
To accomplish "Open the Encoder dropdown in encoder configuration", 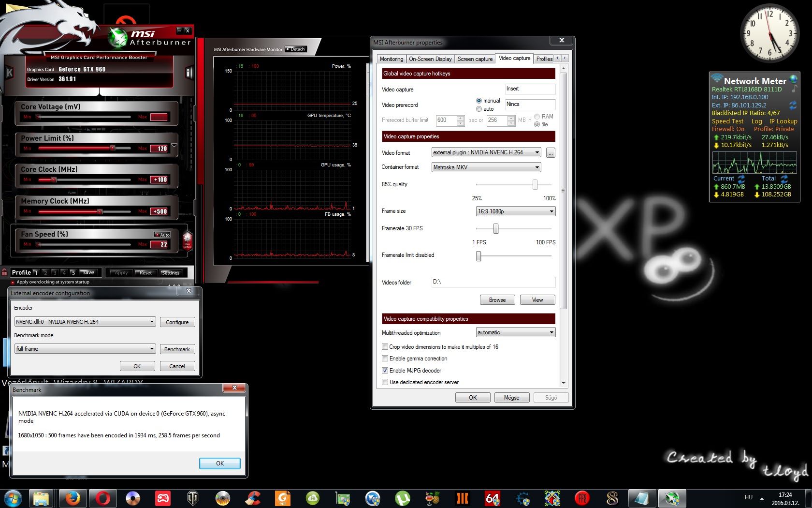I will [85, 322].
